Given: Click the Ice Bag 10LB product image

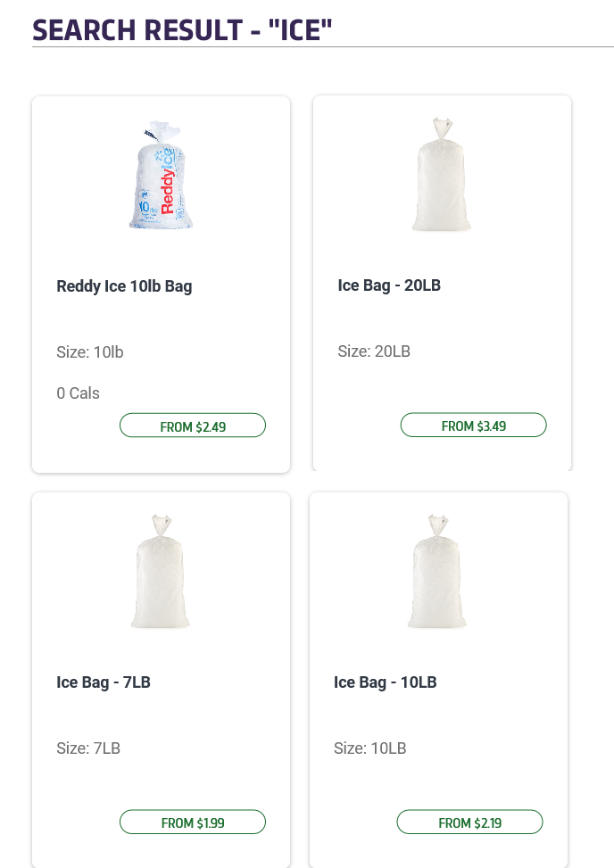Looking at the screenshot, I should pos(437,572).
